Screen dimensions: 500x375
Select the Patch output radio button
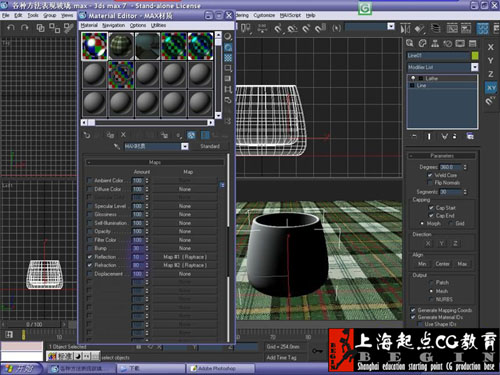[431, 283]
